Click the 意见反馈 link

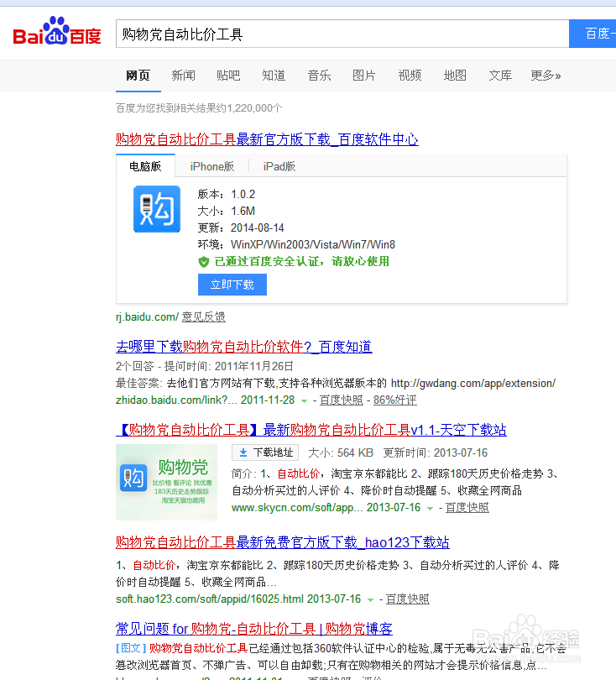pyautogui.click(x=204, y=316)
